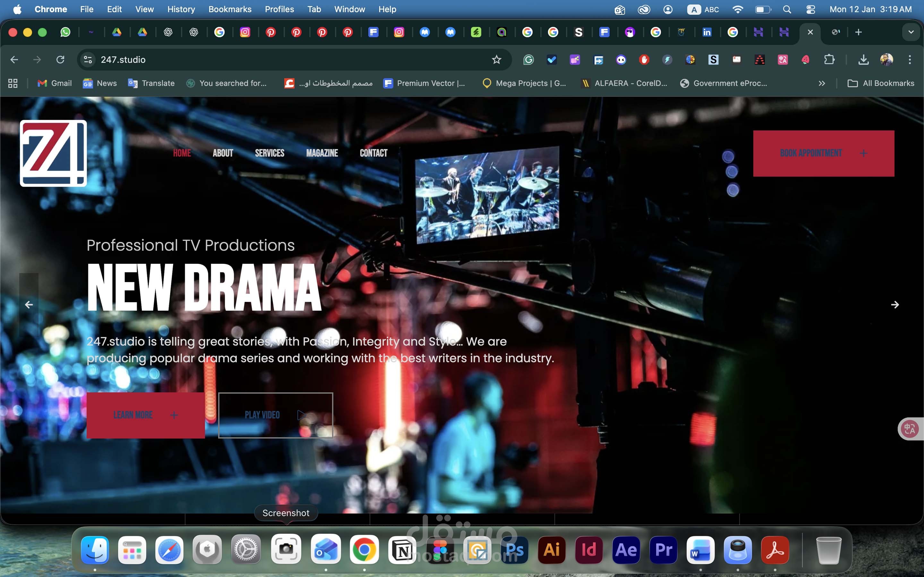924x577 pixels.
Task: Click the Grammarly extension icon
Action: point(528,60)
